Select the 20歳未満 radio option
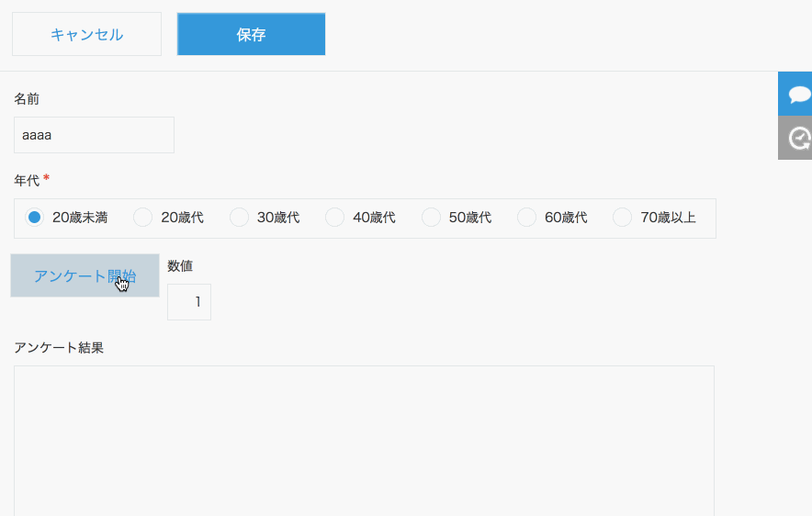Viewport: 812px width, 516px height. 35,218
